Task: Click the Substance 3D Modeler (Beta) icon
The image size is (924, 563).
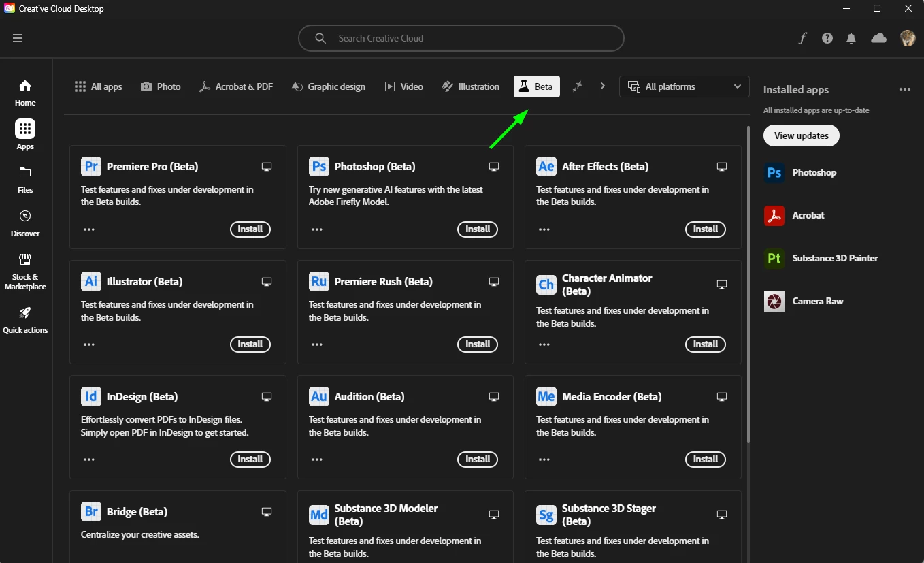Action: point(318,515)
